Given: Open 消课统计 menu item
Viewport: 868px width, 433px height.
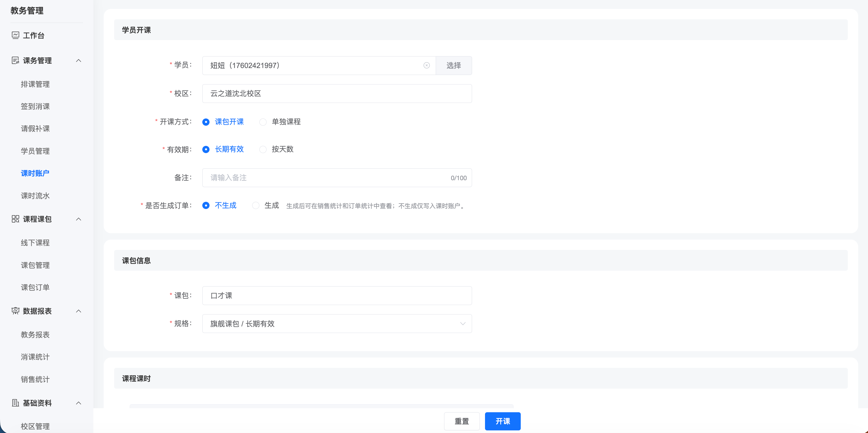Looking at the screenshot, I should tap(35, 357).
